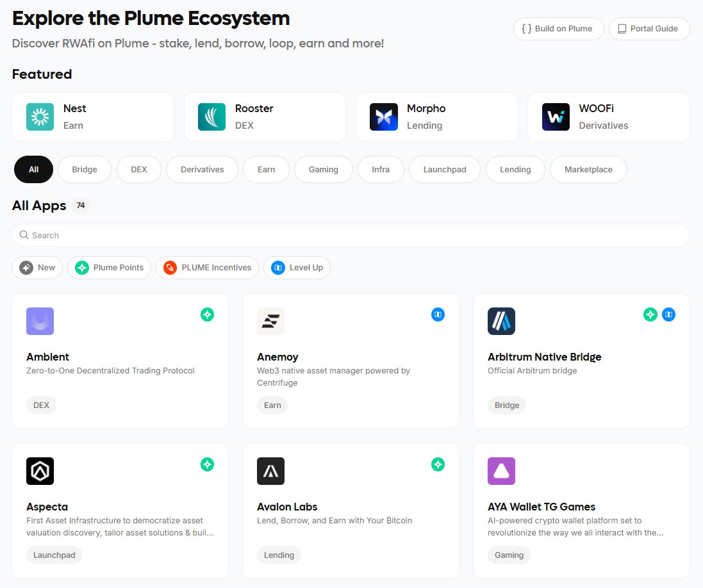
Task: Click the Rooster DEX logo icon
Action: pos(211,117)
